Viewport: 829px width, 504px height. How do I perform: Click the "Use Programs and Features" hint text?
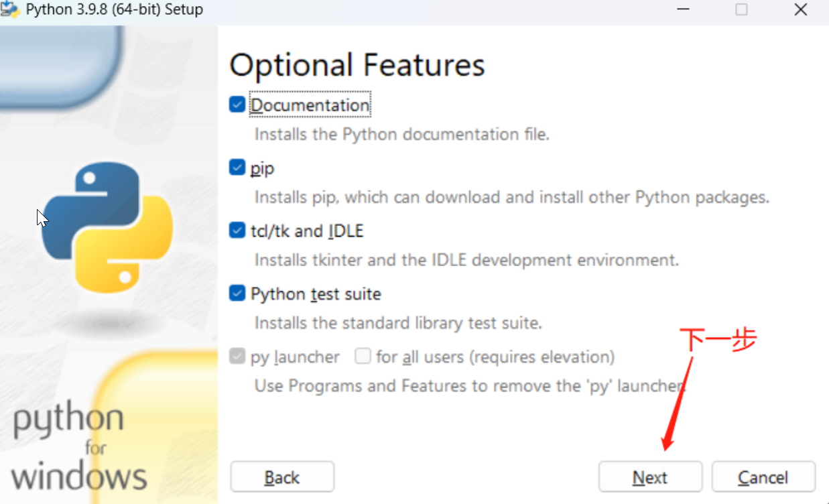[469, 386]
